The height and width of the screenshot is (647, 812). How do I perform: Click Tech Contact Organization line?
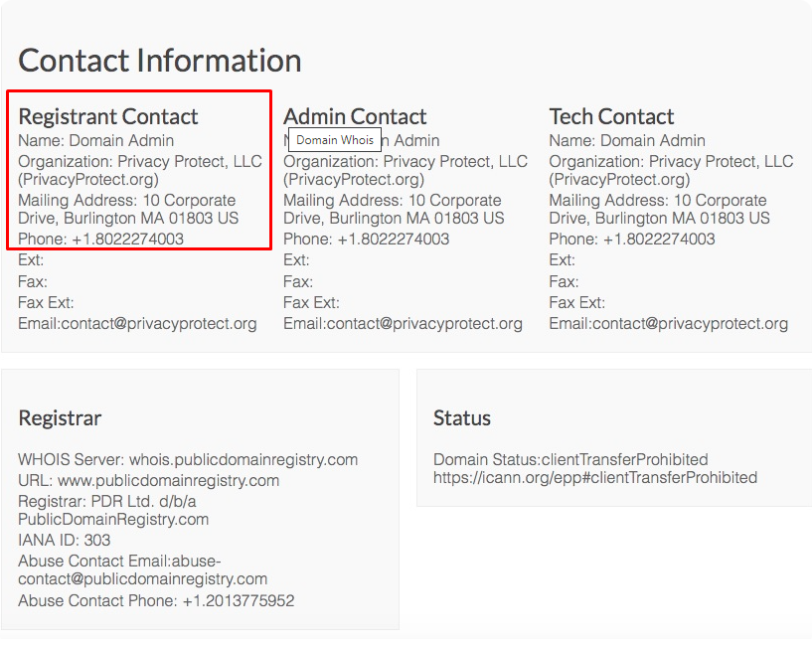pos(671,170)
